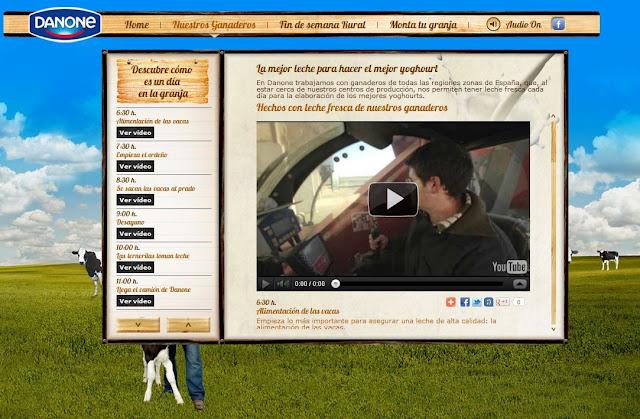Mute video using player volume icon

(x=282, y=284)
